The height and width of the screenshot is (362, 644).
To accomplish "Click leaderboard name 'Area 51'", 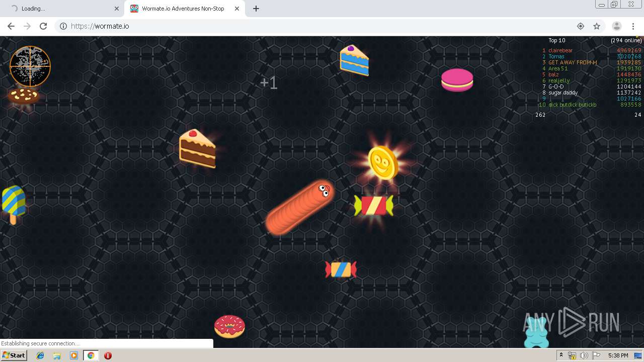I will 558,68.
